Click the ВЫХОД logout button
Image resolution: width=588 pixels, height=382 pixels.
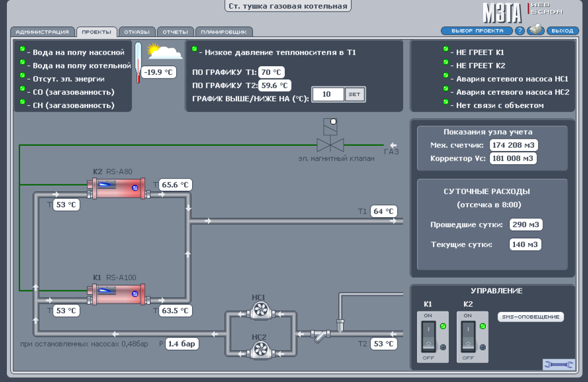563,31
